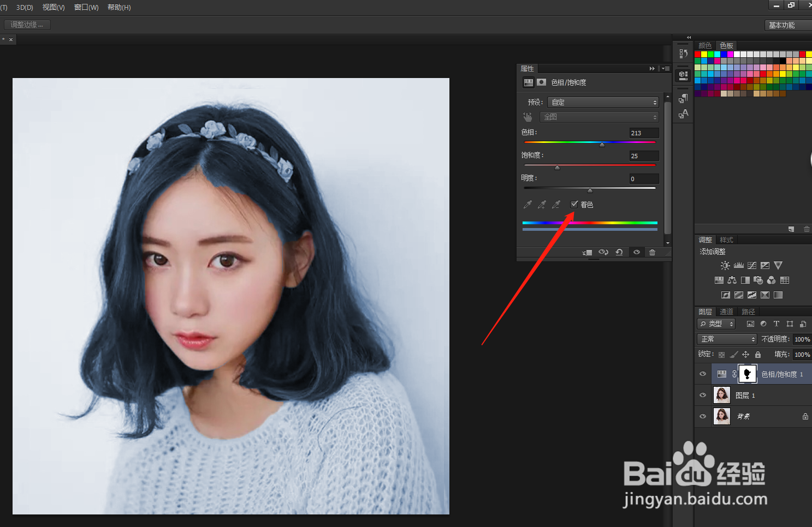Add an Exposure adjustment
Viewport: 812px width, 527px height.
pos(765,266)
